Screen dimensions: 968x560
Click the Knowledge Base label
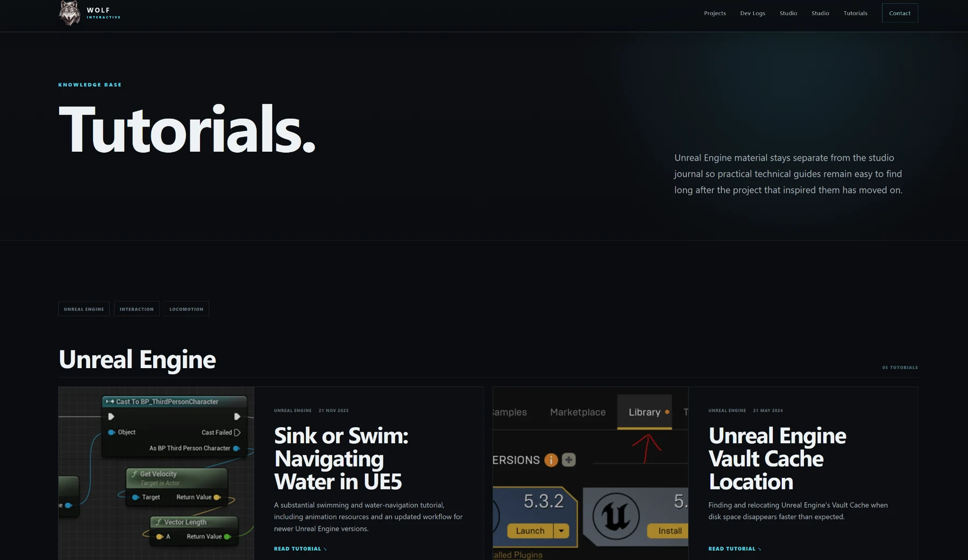point(90,84)
